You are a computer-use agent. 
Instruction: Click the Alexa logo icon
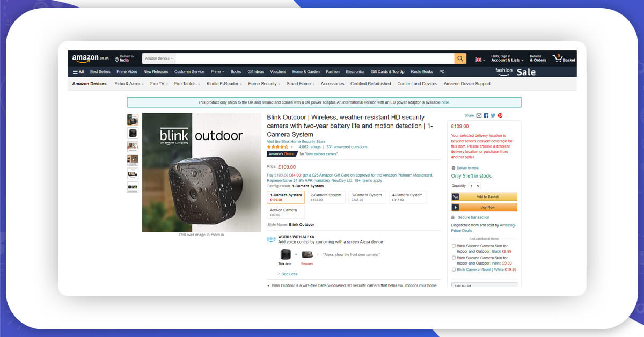271,239
